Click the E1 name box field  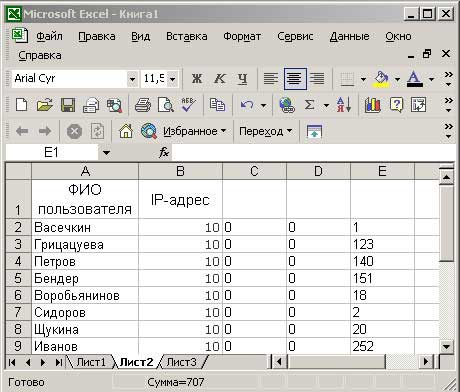(x=52, y=153)
